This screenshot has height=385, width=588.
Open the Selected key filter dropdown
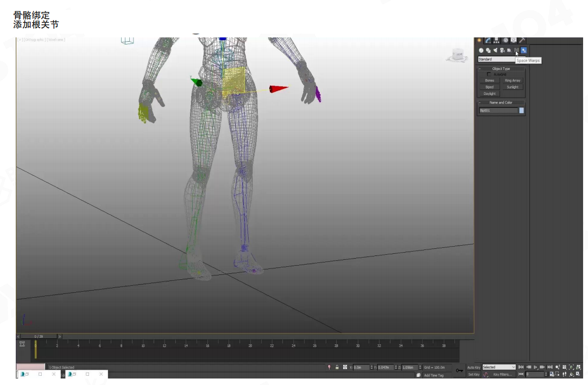pyautogui.click(x=498, y=367)
